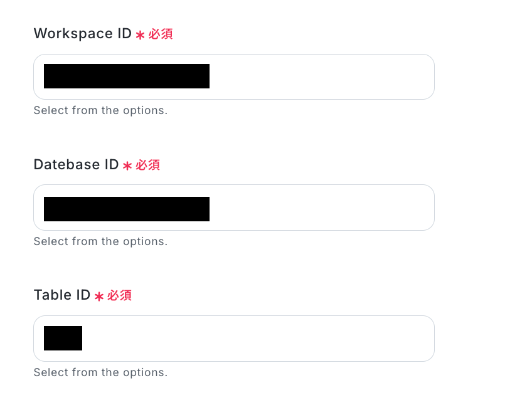Click the Datebase ID label text
This screenshot has height=405, width=532.
pos(76,165)
